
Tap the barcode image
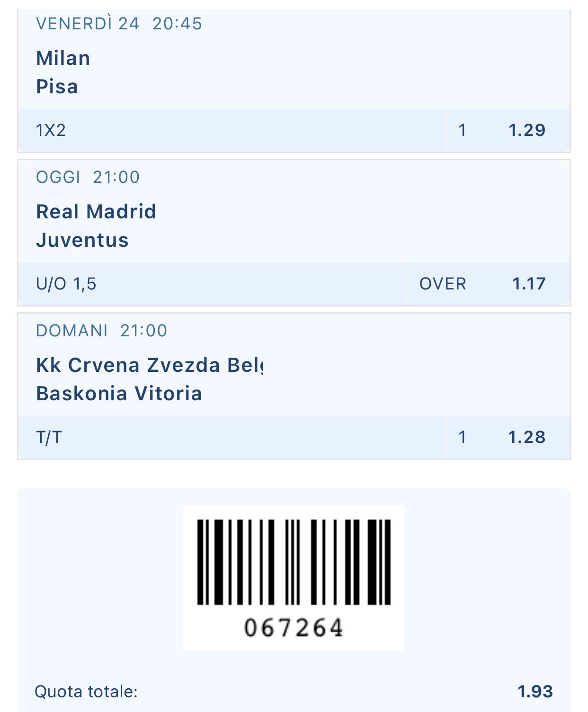[x=294, y=562]
